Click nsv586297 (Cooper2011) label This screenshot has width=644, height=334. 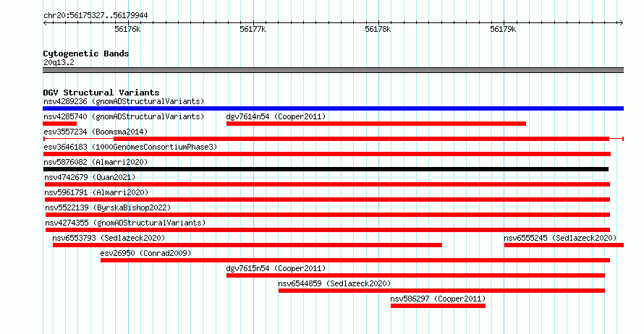(438, 299)
